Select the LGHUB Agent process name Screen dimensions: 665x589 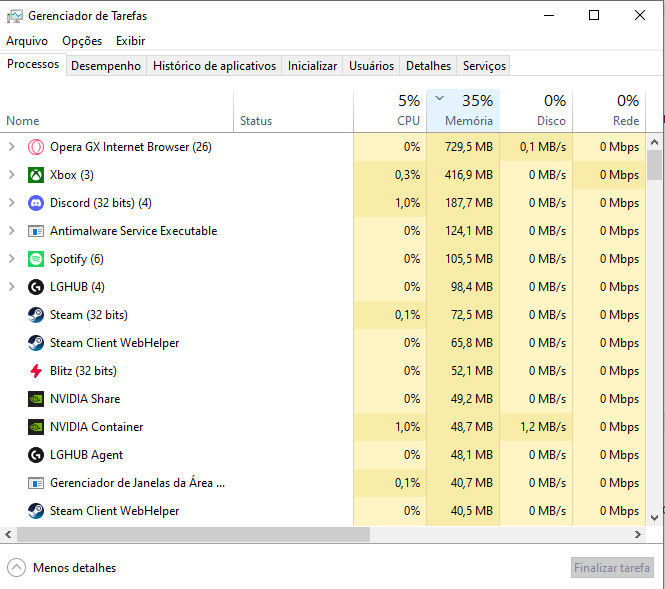click(x=86, y=455)
